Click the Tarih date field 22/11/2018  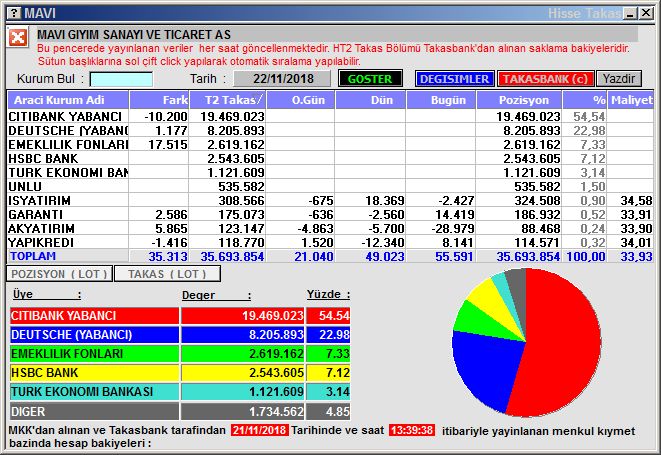coord(282,79)
